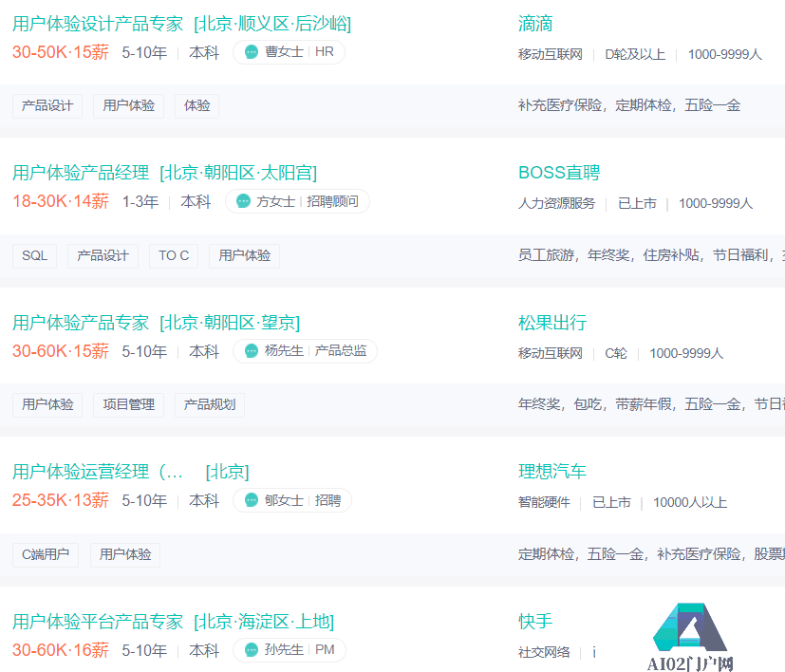Click chat icon next to 杨先生

click(x=252, y=351)
